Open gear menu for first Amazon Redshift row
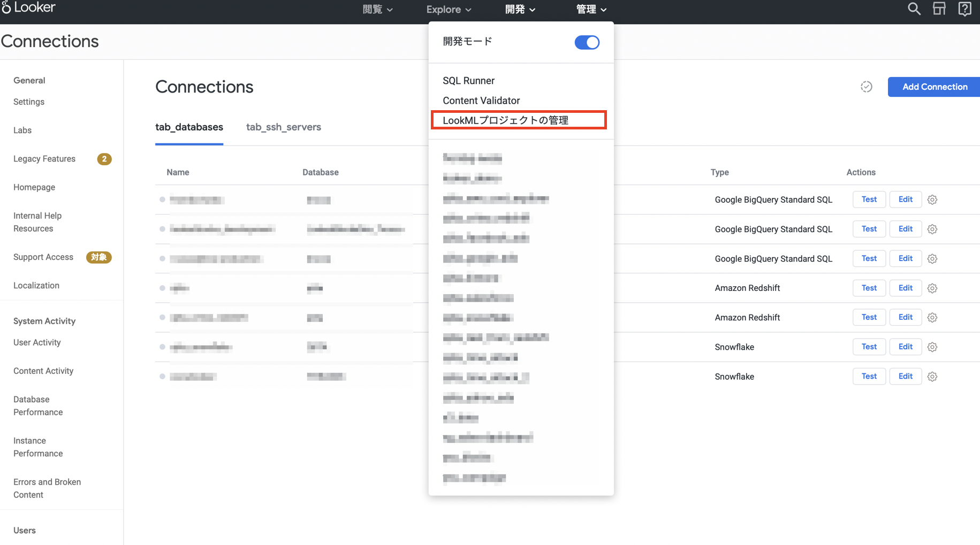This screenshot has height=545, width=980. point(932,288)
